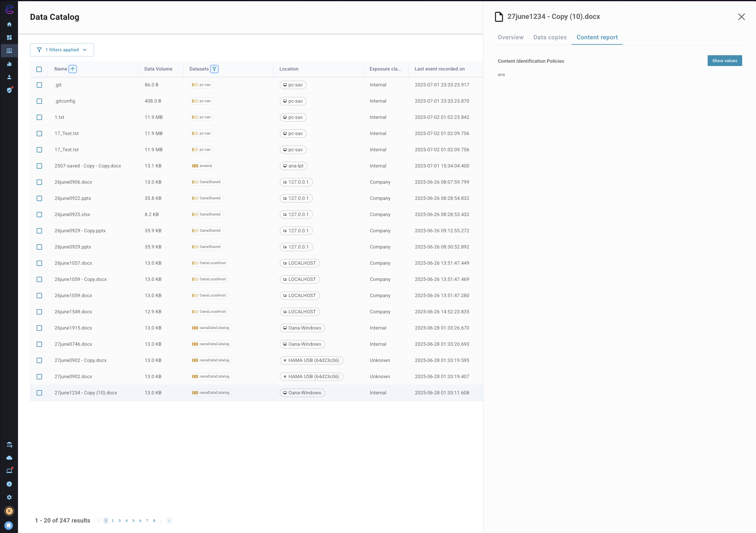Open the bar chart reports icon
This screenshot has height=533, width=756.
(9, 64)
